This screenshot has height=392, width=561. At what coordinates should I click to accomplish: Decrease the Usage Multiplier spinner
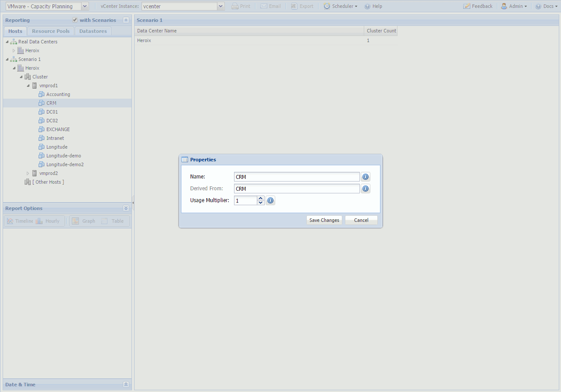tap(261, 203)
